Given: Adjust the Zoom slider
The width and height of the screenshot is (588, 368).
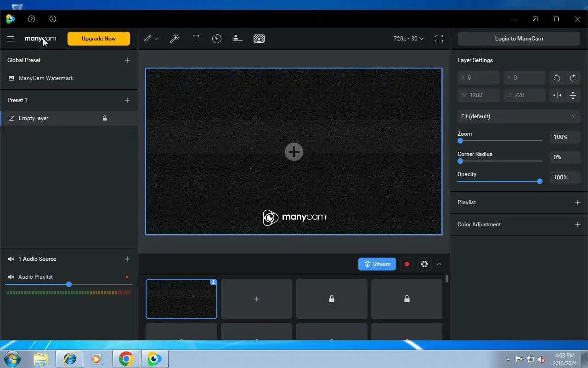Looking at the screenshot, I should 500,141.
